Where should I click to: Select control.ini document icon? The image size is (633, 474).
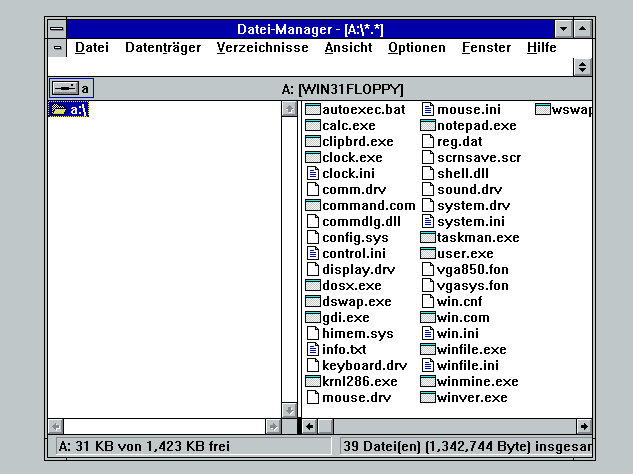pyautogui.click(x=313, y=253)
